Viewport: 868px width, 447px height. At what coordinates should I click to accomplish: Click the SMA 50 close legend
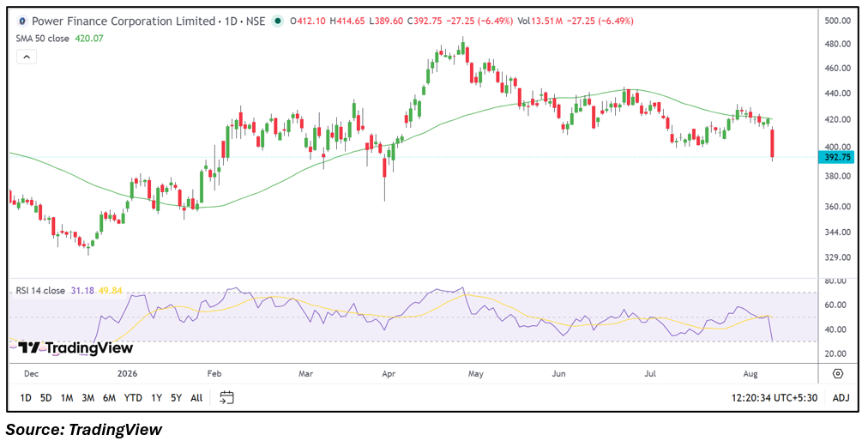point(43,39)
